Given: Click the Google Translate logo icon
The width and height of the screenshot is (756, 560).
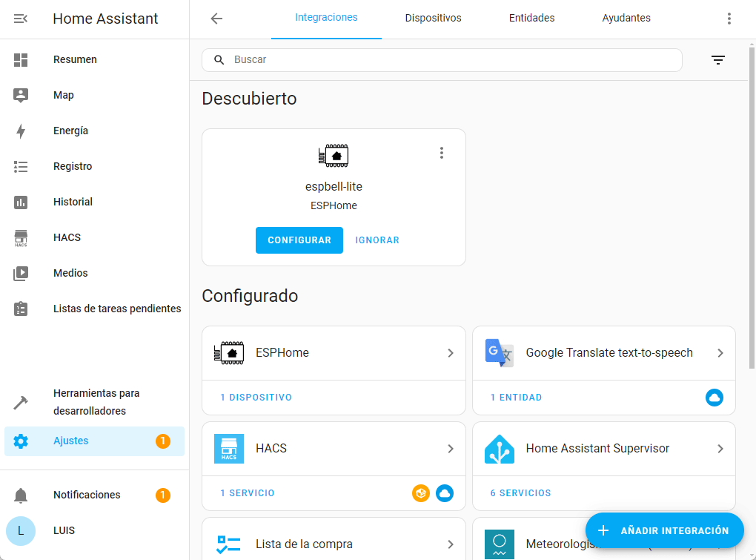Looking at the screenshot, I should 500,353.
